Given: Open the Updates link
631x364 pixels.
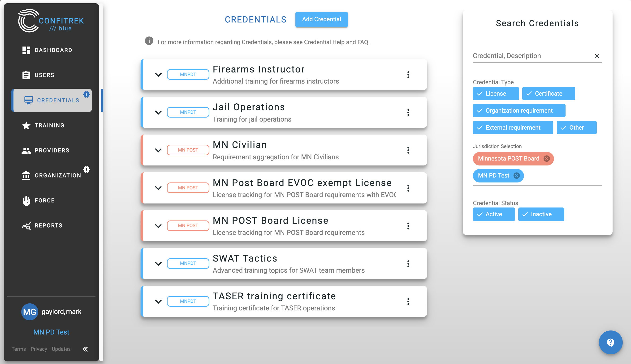Looking at the screenshot, I should (x=61, y=349).
